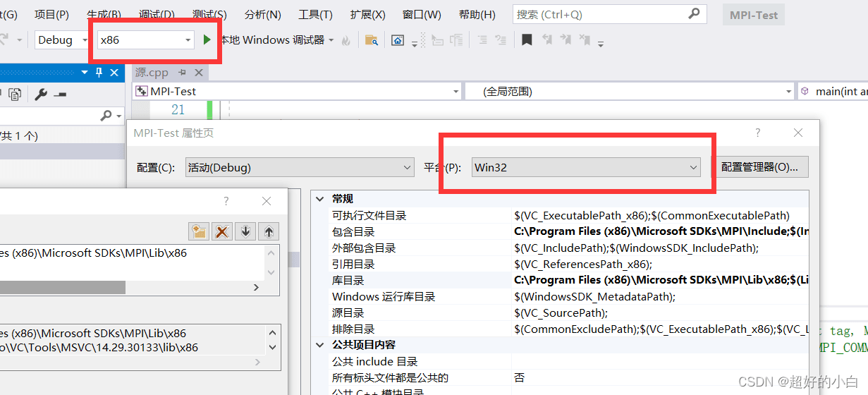Viewport: 868px width, 395px height.
Task: Click the Hot Reload flame icon
Action: coord(346,41)
